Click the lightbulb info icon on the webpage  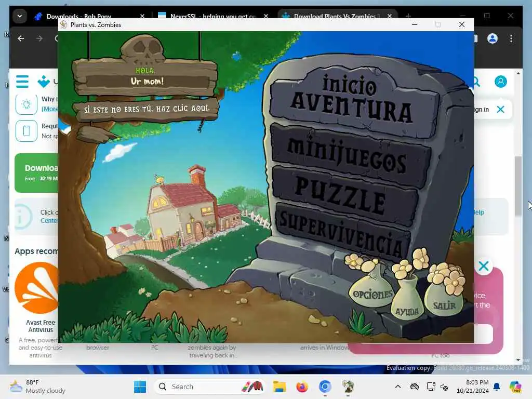(26, 104)
